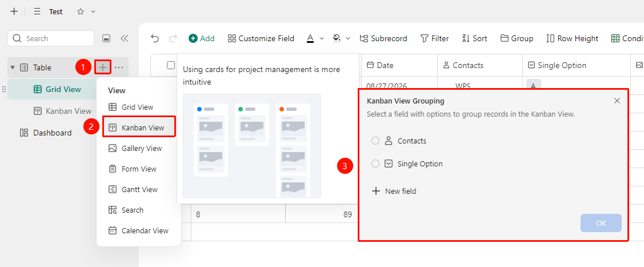
Task: Collapse the Table tree node
Action: [13, 67]
